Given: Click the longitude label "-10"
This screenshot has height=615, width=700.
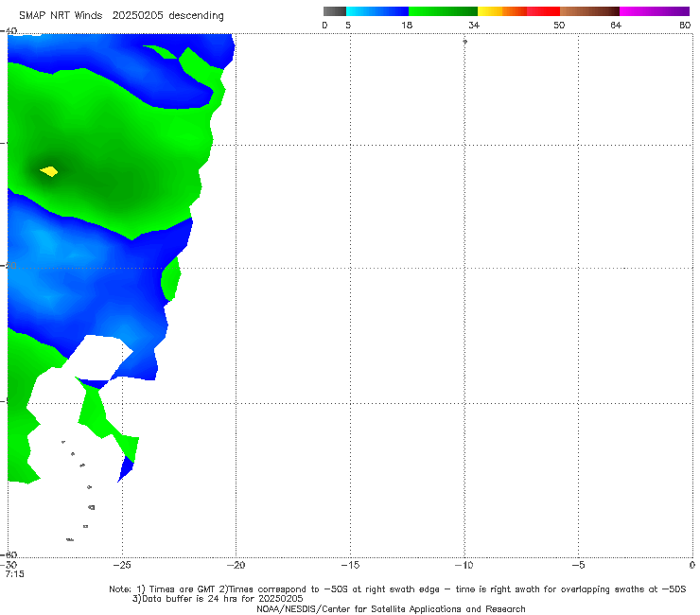Looking at the screenshot, I should click(464, 565).
